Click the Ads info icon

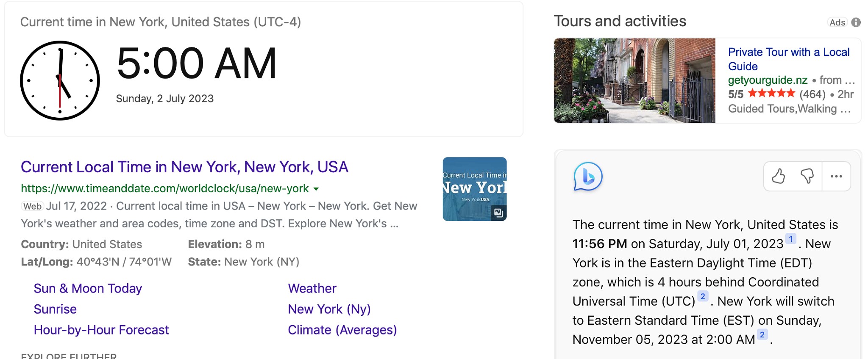click(x=856, y=22)
